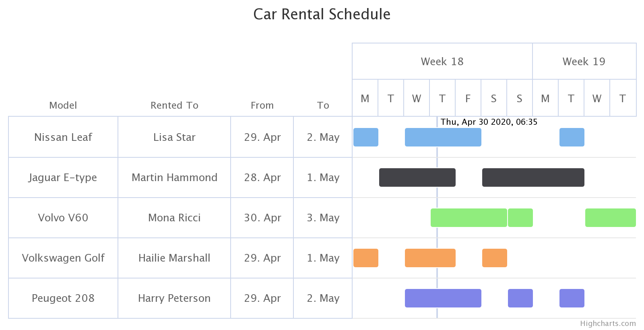644x330 pixels.
Task: Click the first dark Jaguar E-type bar
Action: coord(417,177)
